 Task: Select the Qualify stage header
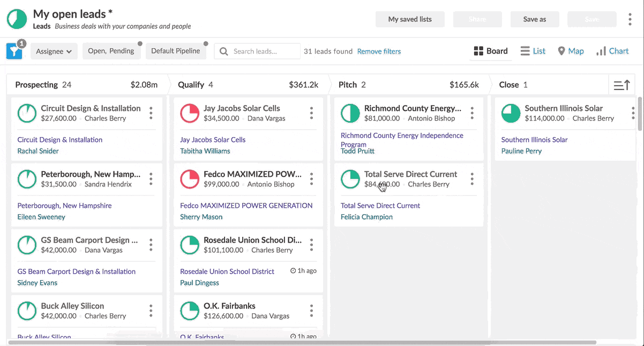pyautogui.click(x=248, y=85)
